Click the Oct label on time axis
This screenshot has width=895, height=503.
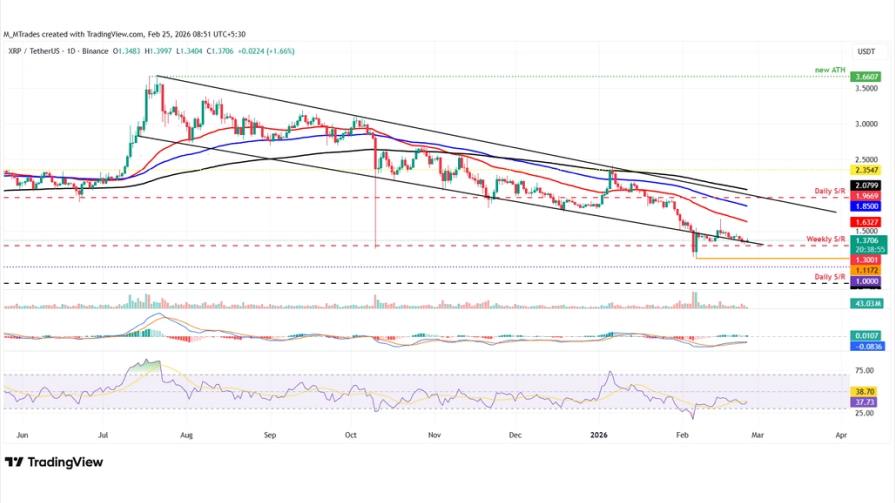[350, 436]
